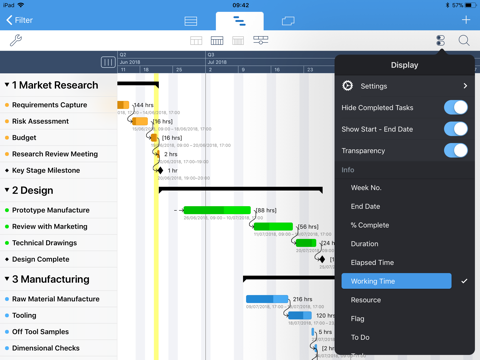Tap the battery indicator in status bar
This screenshot has width=480, height=360.
tap(471, 5)
